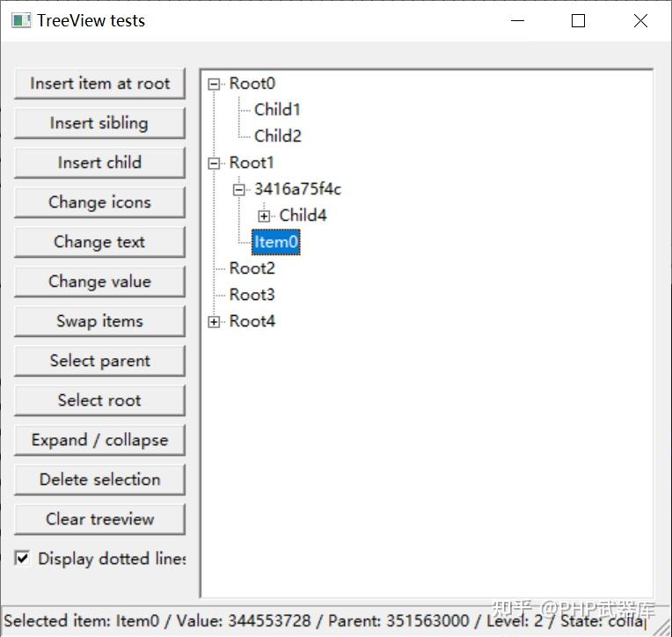Expand the Child4 node
Viewport: 672px width, 637px height.
264,216
